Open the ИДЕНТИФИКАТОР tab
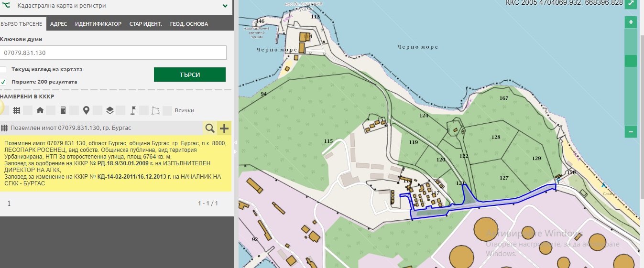 click(98, 24)
